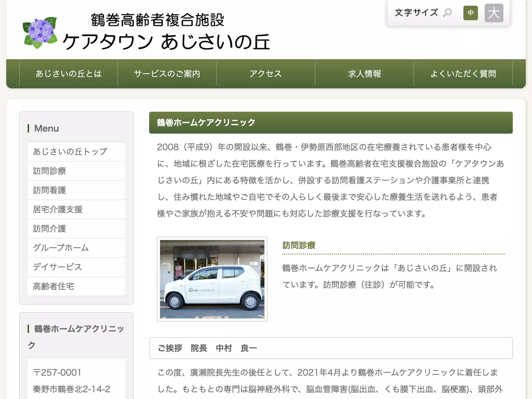This screenshot has height=399, width=532.
Task: Open the アクセス nav item
Action: (266, 74)
